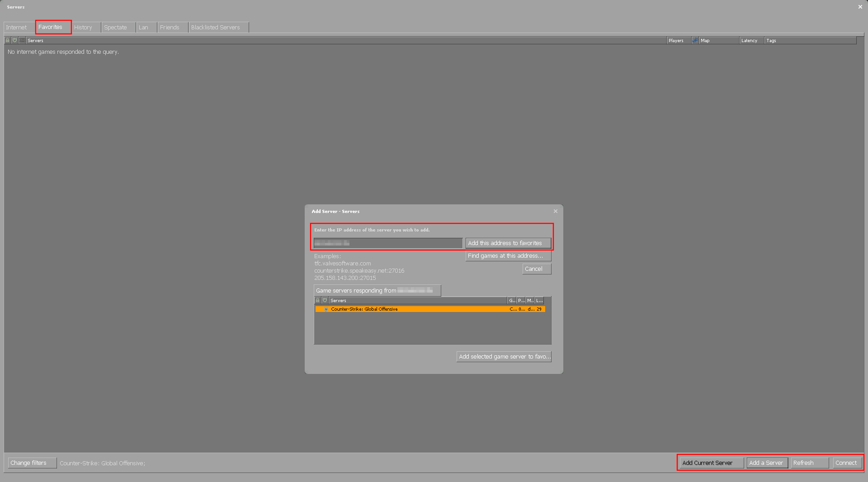Sort Add Server list by Servers column

[418, 300]
